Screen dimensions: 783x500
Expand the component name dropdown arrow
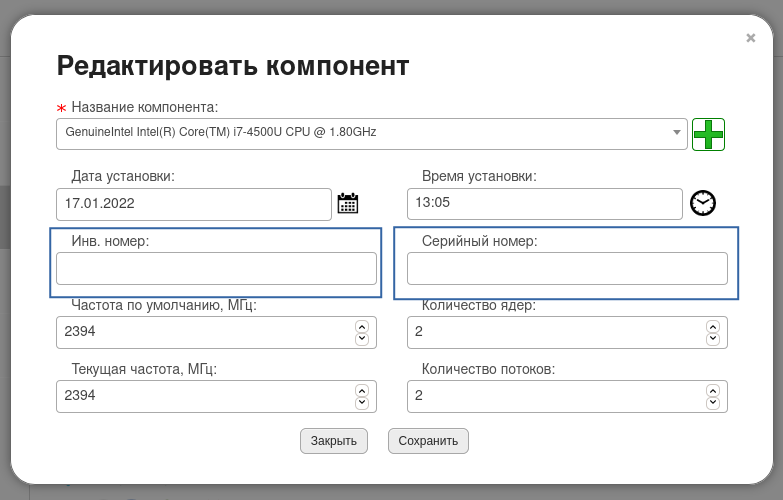point(677,132)
